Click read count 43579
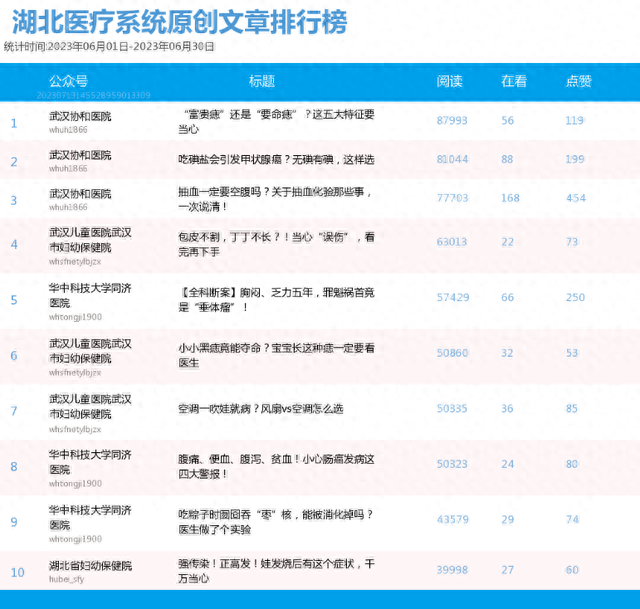Screen dimensions: 640x609 click(453, 520)
